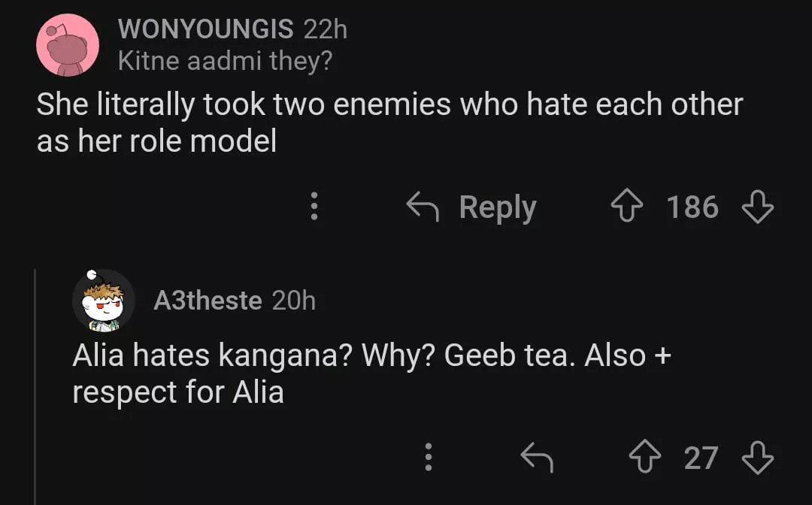Click Reply on the WONYOUNGIS comment
This screenshot has width=812, height=505.
(x=471, y=207)
